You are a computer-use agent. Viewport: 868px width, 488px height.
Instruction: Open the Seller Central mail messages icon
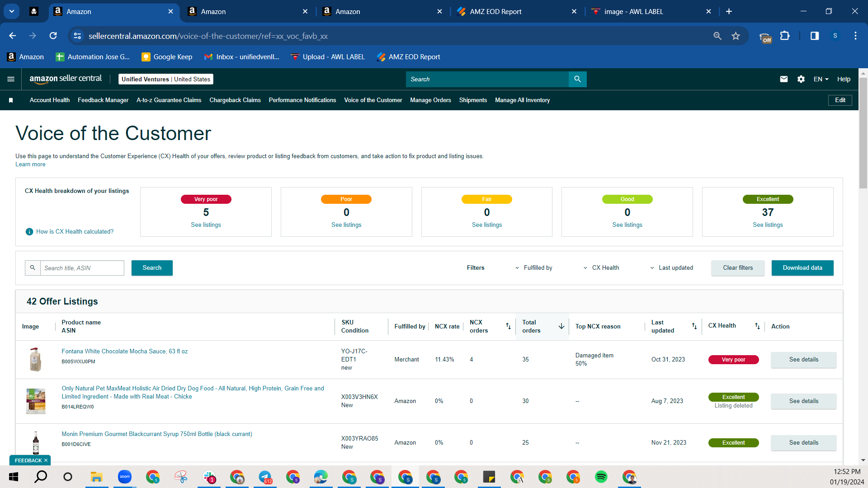click(784, 79)
